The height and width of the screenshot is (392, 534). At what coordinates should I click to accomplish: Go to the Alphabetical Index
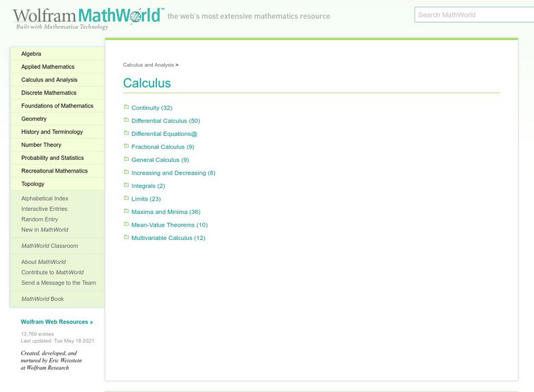45,199
